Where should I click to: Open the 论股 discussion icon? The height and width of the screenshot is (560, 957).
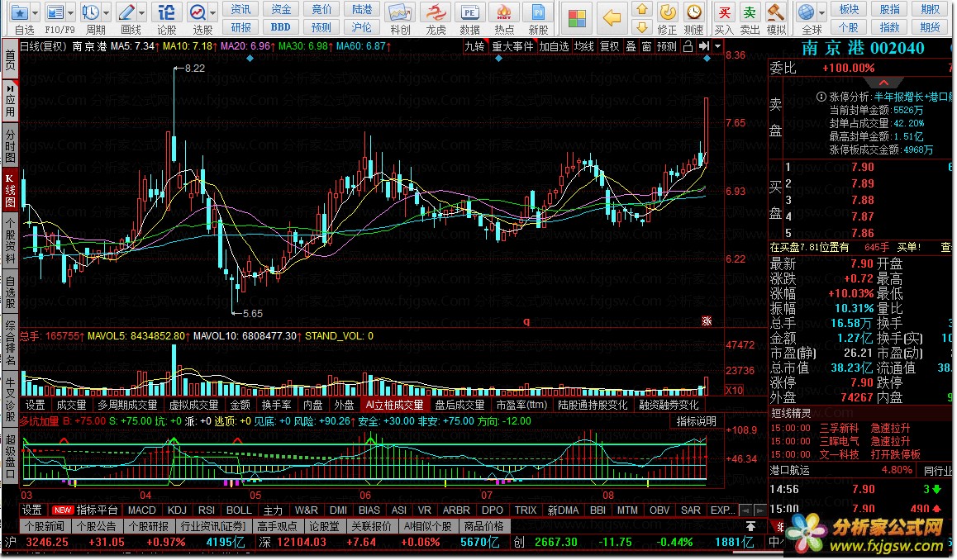(166, 13)
